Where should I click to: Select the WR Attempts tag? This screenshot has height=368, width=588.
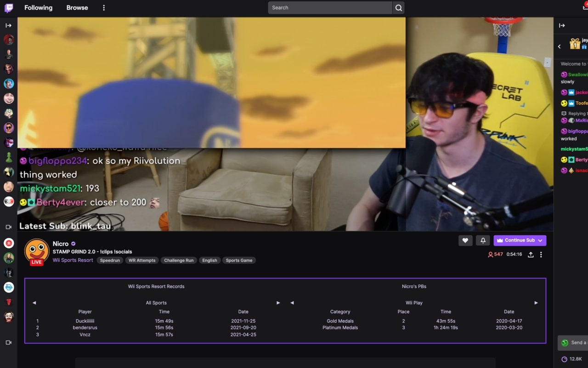[x=142, y=260]
